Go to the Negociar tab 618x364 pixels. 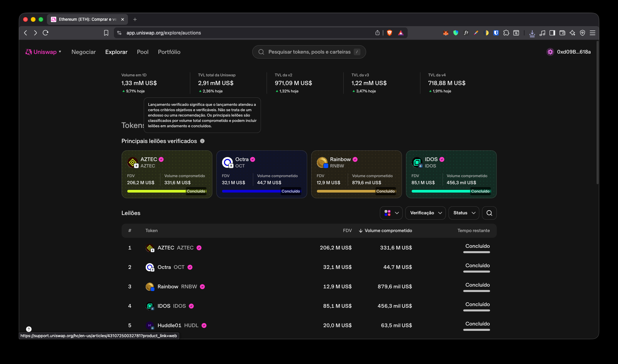(x=83, y=52)
